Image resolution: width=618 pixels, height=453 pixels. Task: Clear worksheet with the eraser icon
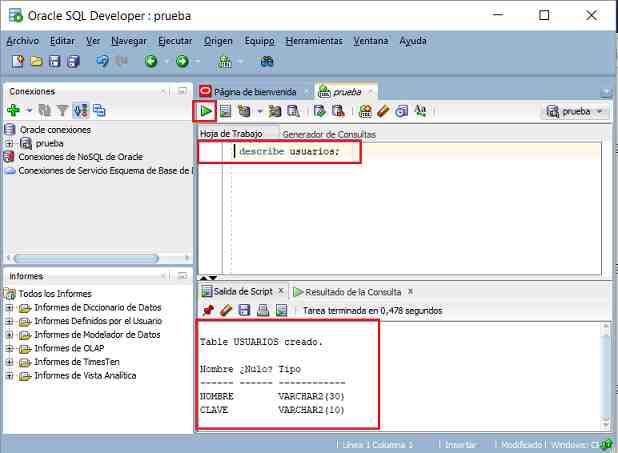coord(383,112)
